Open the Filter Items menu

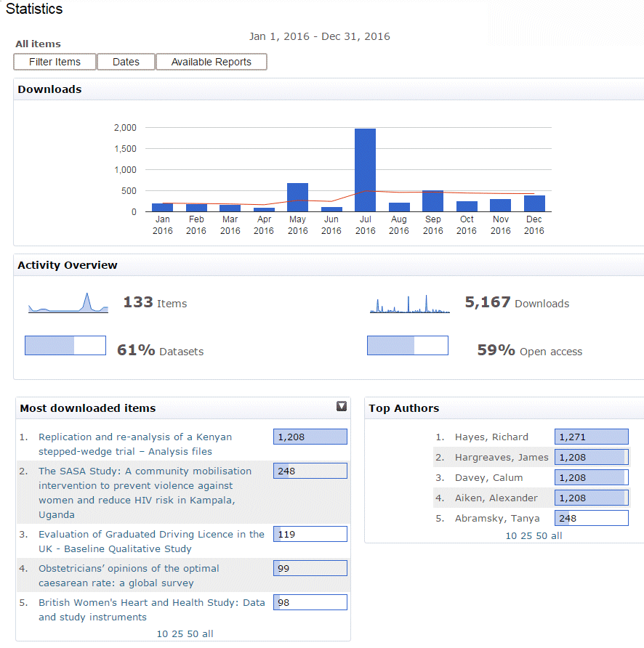55,62
